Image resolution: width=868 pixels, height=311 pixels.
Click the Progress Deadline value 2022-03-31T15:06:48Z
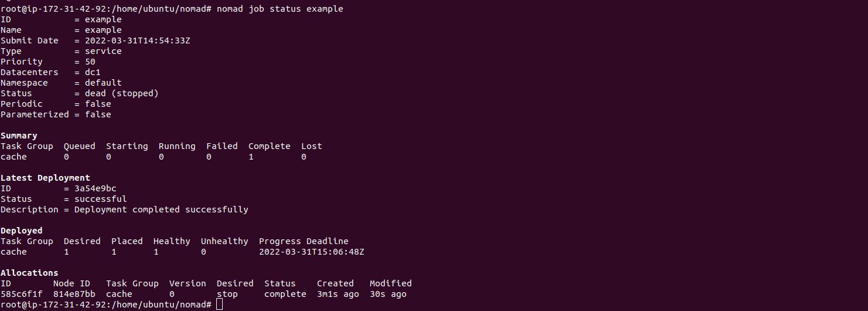[312, 252]
